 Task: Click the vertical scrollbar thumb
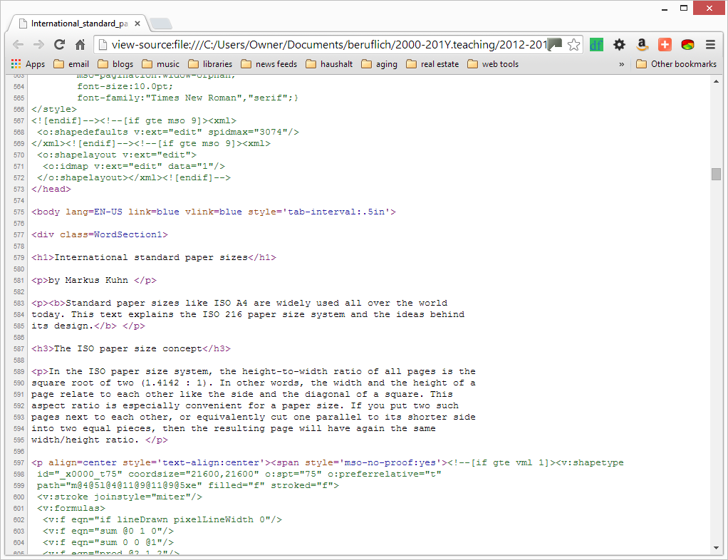[x=716, y=175]
